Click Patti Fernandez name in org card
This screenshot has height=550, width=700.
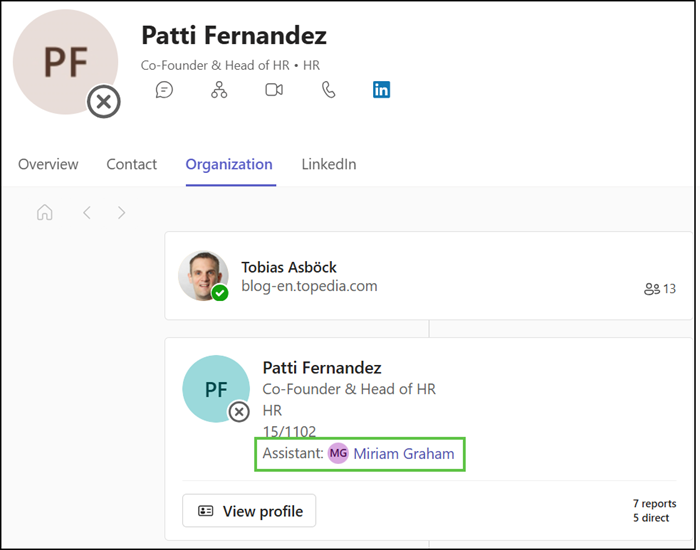(x=322, y=368)
